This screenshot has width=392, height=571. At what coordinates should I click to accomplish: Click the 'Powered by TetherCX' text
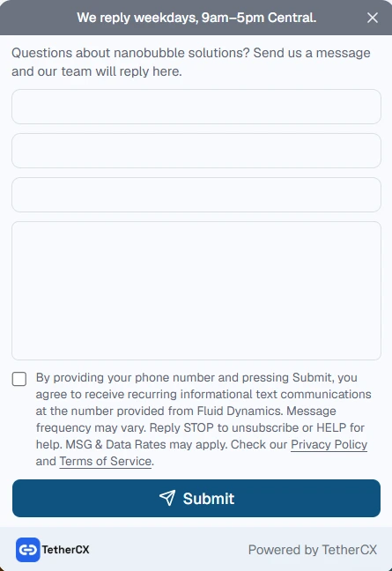(313, 550)
